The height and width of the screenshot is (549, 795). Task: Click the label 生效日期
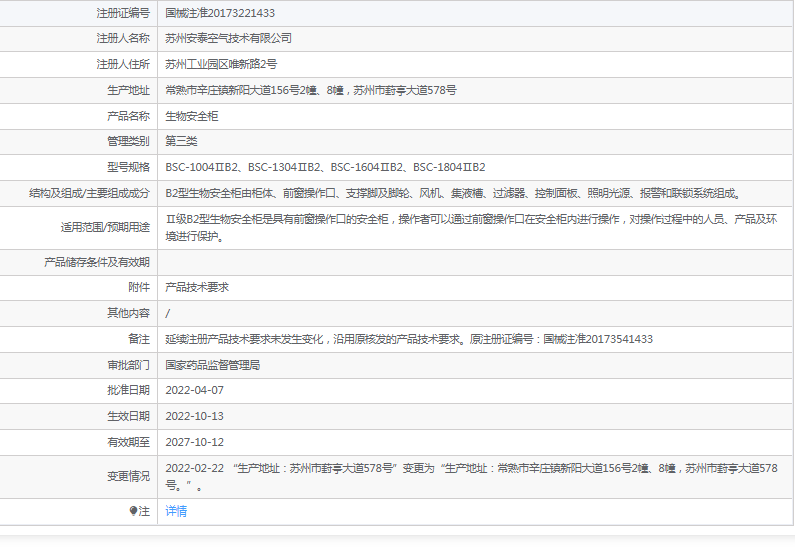pyautogui.click(x=128, y=416)
